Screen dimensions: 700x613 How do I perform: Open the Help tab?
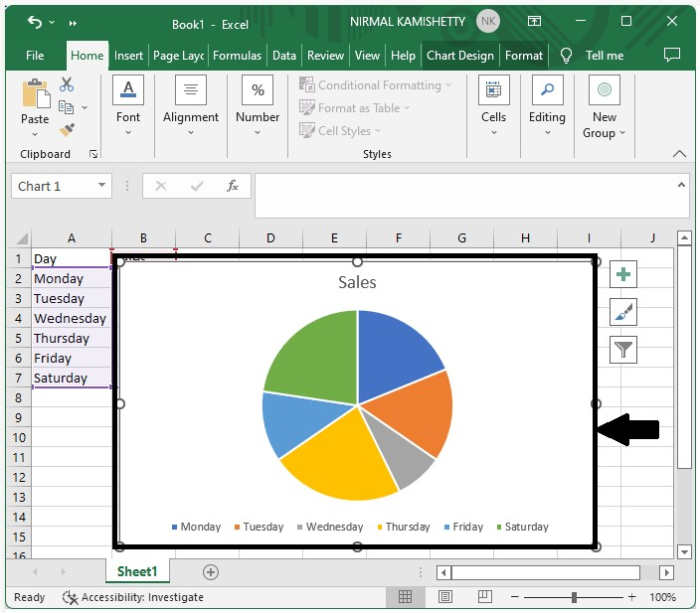pos(403,55)
